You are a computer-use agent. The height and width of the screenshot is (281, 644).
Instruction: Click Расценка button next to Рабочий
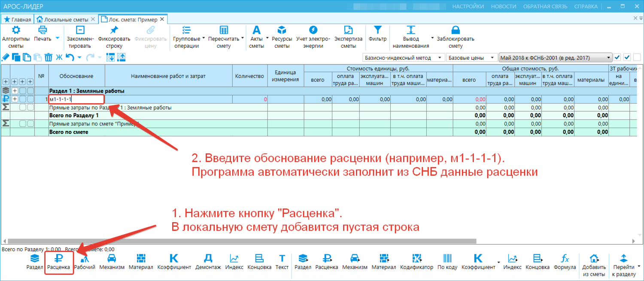point(59,262)
